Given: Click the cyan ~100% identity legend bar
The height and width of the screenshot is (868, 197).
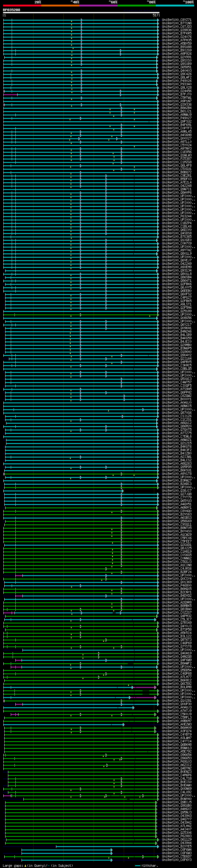Looking at the screenshot, I should (175, 6).
